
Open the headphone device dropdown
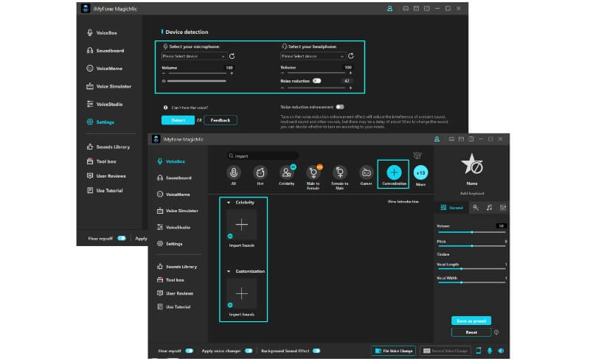[312, 56]
